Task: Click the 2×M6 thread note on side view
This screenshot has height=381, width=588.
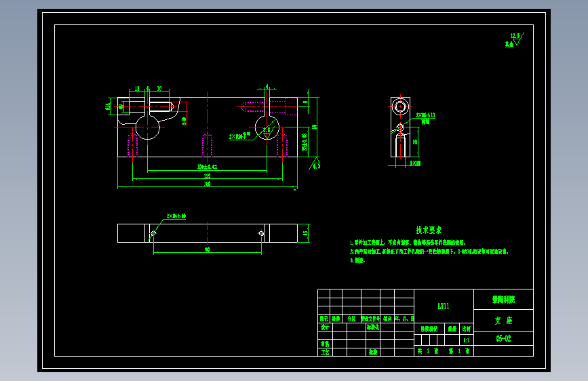Action: (426, 115)
